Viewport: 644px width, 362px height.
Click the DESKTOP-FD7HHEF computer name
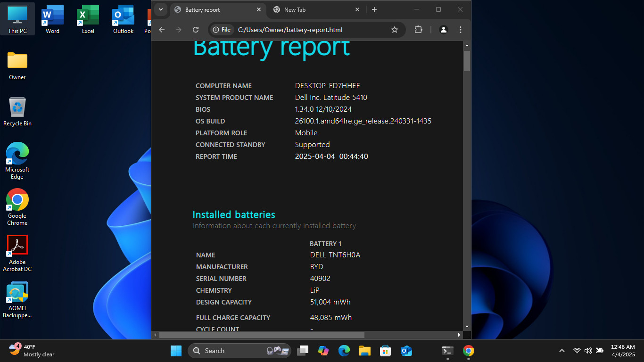tap(328, 86)
